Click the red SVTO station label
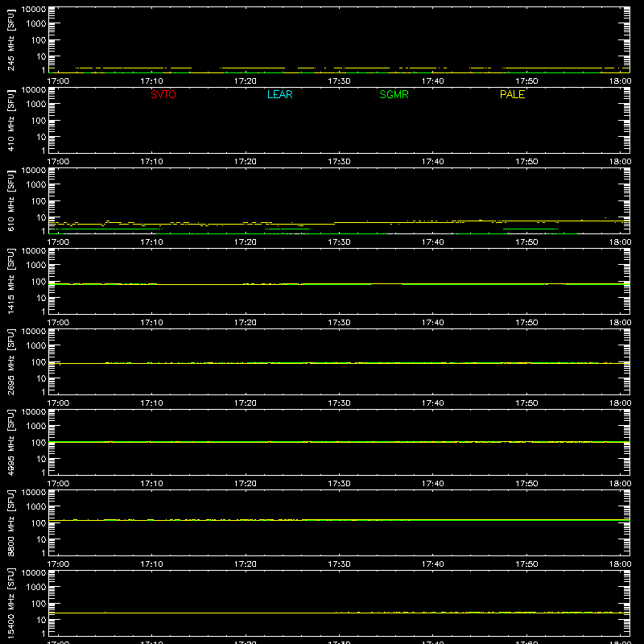 [x=163, y=94]
